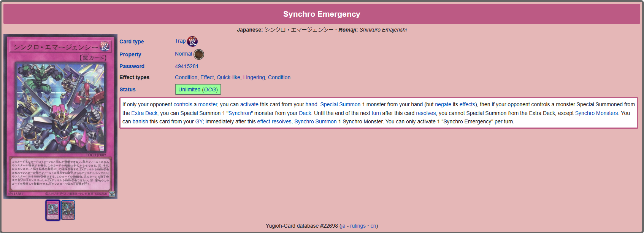The width and height of the screenshot is (644, 233).
Task: Open the Status label link
Action: point(127,89)
